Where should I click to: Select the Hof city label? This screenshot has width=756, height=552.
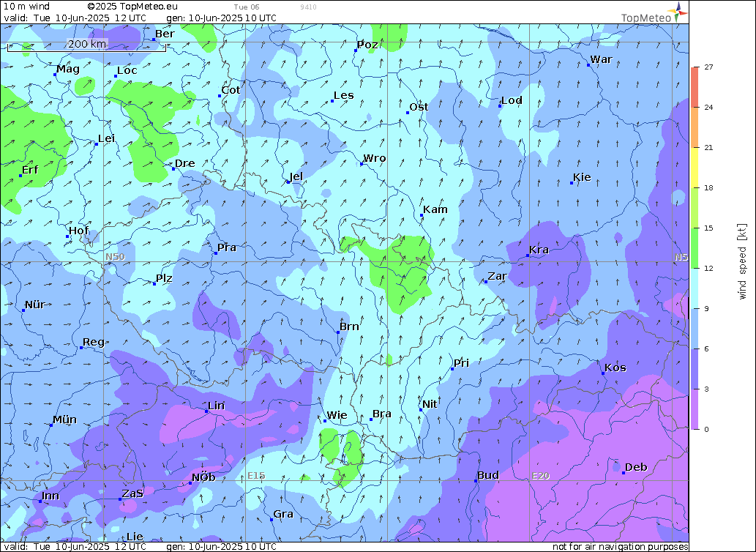[79, 231]
